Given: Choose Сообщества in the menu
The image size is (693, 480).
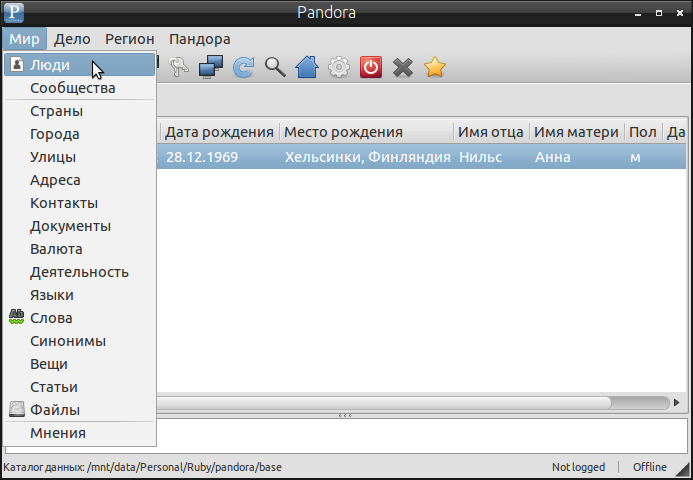Looking at the screenshot, I should [x=80, y=88].
